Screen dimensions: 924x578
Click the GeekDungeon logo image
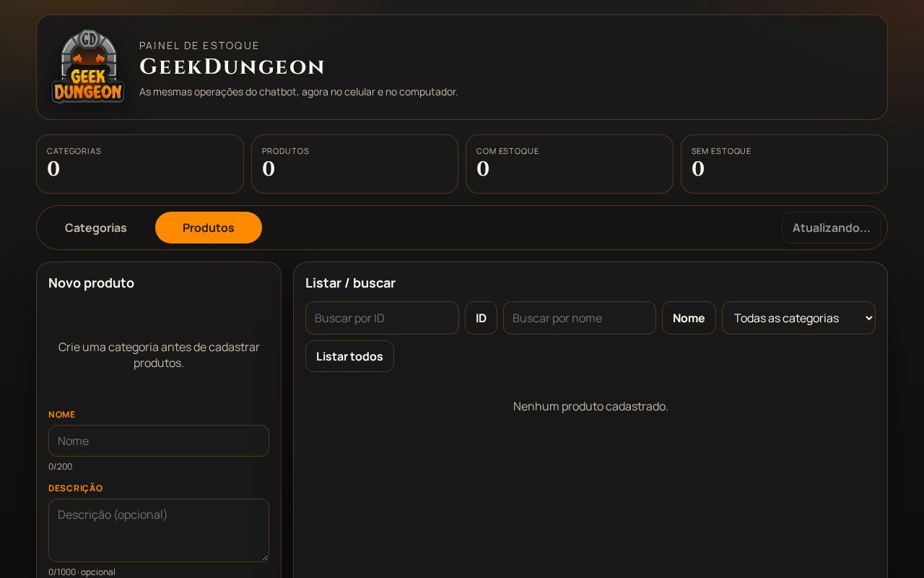[x=88, y=67]
